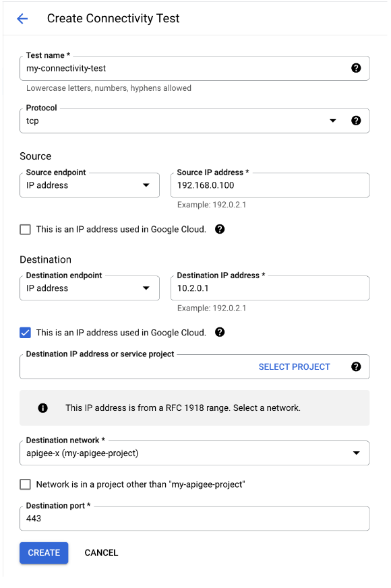The width and height of the screenshot is (391, 588).
Task: Click the Protocol help icon
Action: [356, 121]
